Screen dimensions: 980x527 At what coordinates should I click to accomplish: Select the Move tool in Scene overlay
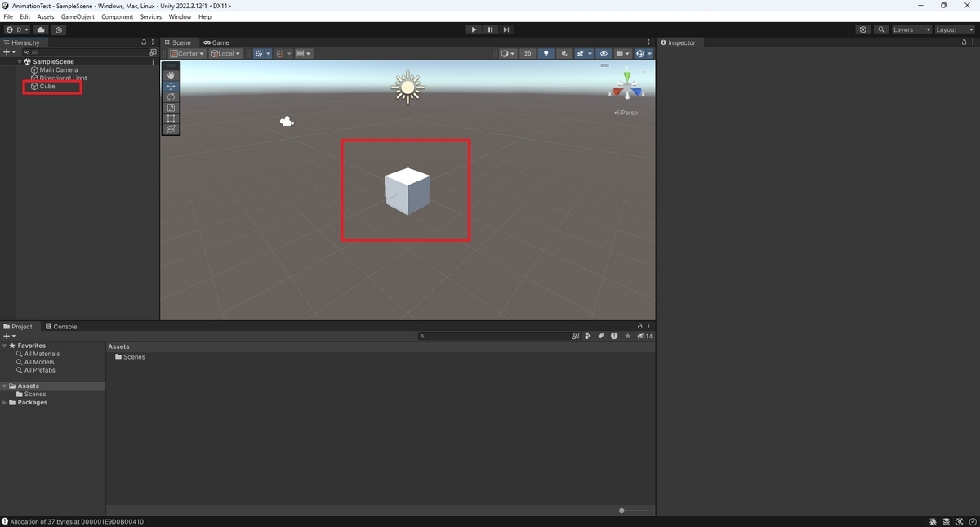tap(171, 86)
